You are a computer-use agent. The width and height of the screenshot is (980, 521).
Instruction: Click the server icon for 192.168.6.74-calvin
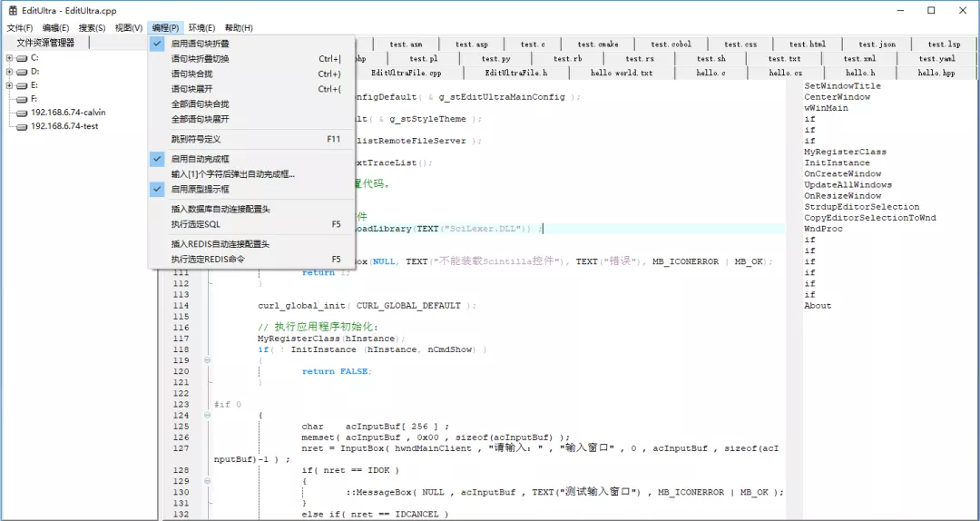23,113
